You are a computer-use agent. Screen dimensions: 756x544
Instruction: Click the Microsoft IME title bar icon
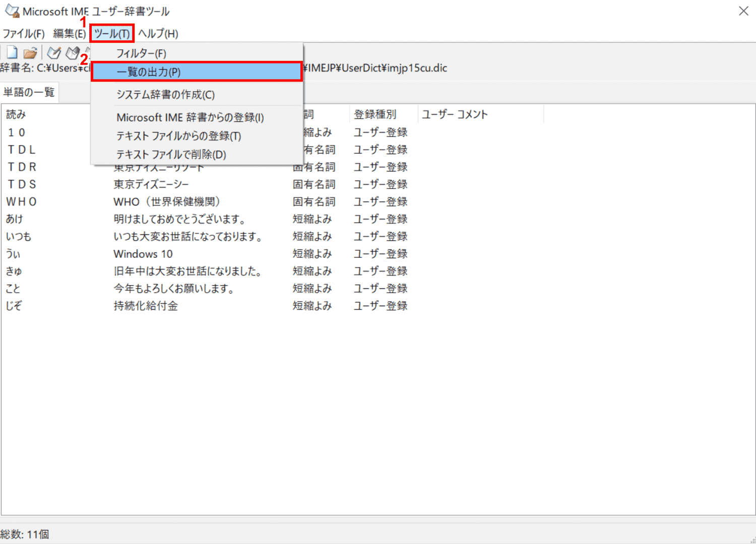[12, 11]
